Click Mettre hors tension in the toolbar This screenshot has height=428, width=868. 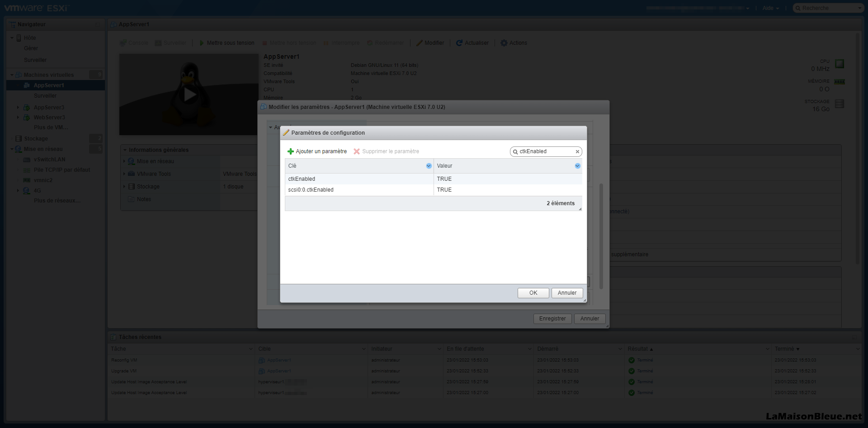tap(289, 43)
